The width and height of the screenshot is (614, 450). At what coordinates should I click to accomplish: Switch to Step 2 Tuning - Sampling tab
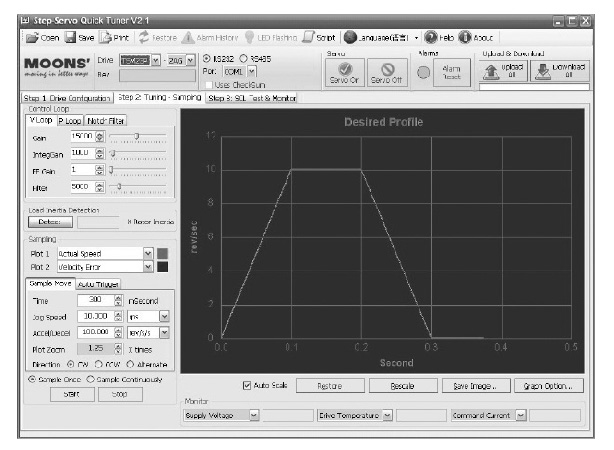(160, 97)
